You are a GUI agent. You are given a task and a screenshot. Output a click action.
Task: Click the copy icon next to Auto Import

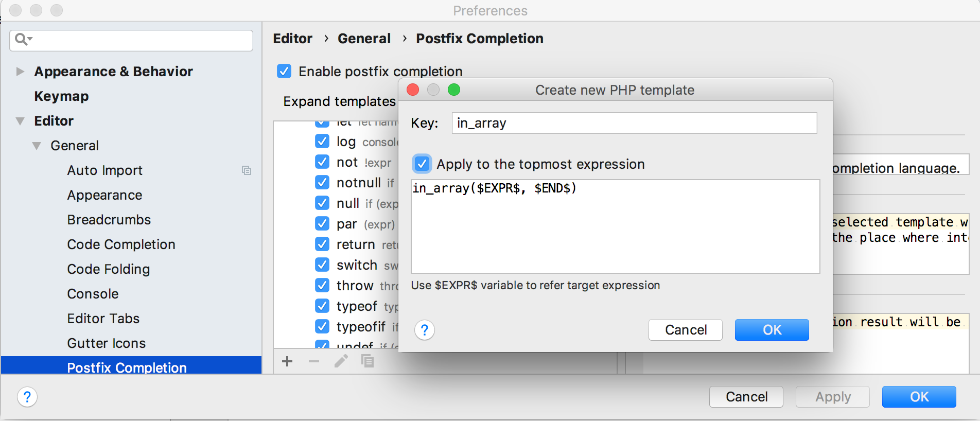click(x=247, y=170)
